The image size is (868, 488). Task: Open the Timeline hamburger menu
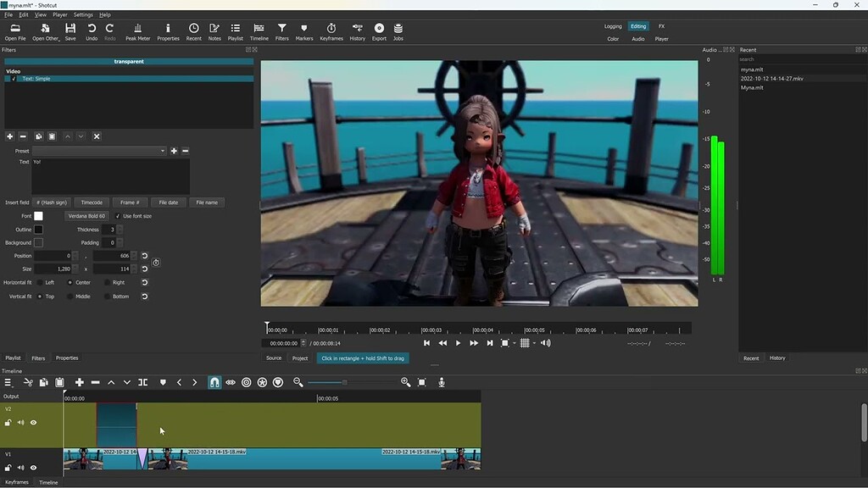[8, 382]
